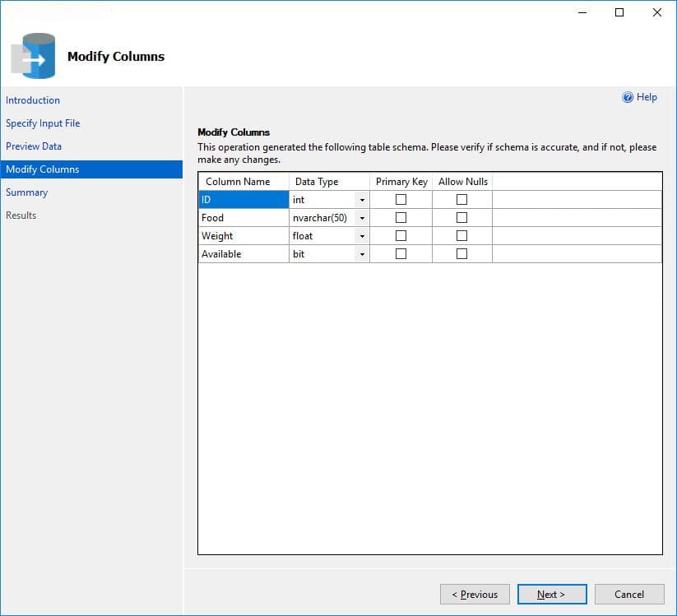The height and width of the screenshot is (616, 677).
Task: Click the int data type value
Action: point(299,200)
